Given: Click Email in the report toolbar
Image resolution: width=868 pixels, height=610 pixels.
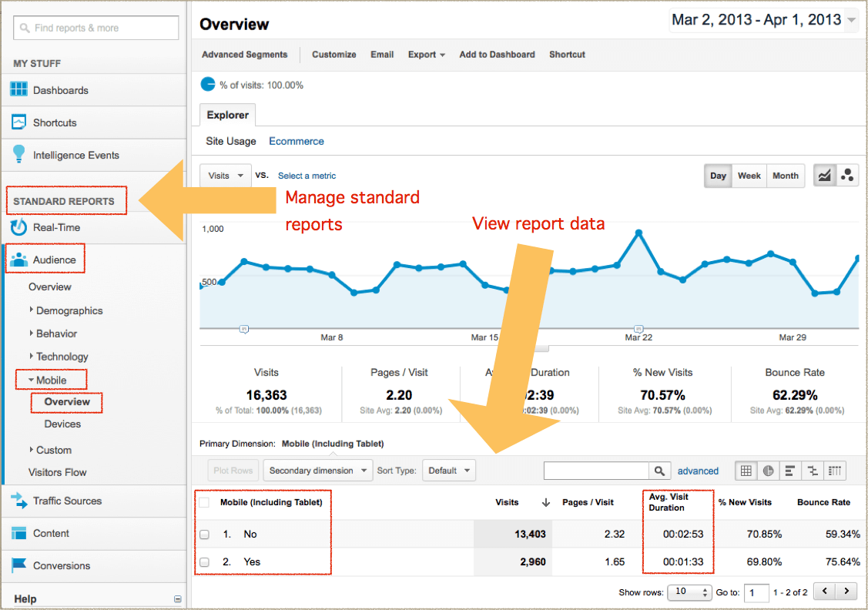Looking at the screenshot, I should pos(382,54).
